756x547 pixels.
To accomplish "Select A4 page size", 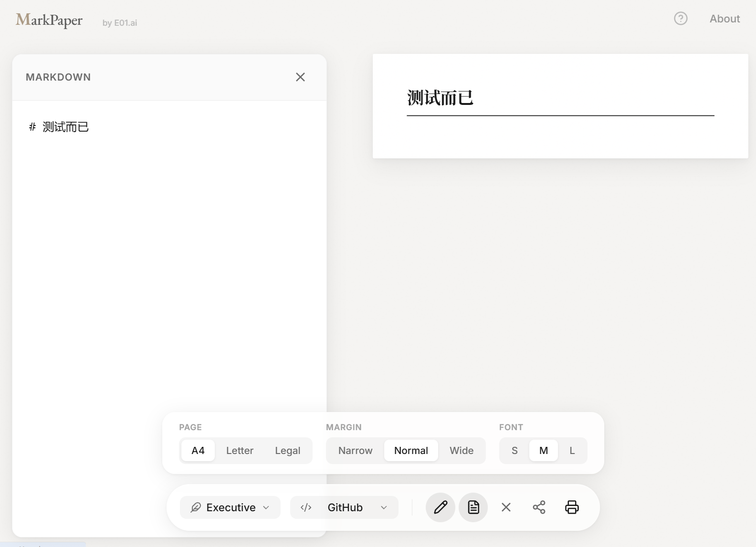I will 198,451.
